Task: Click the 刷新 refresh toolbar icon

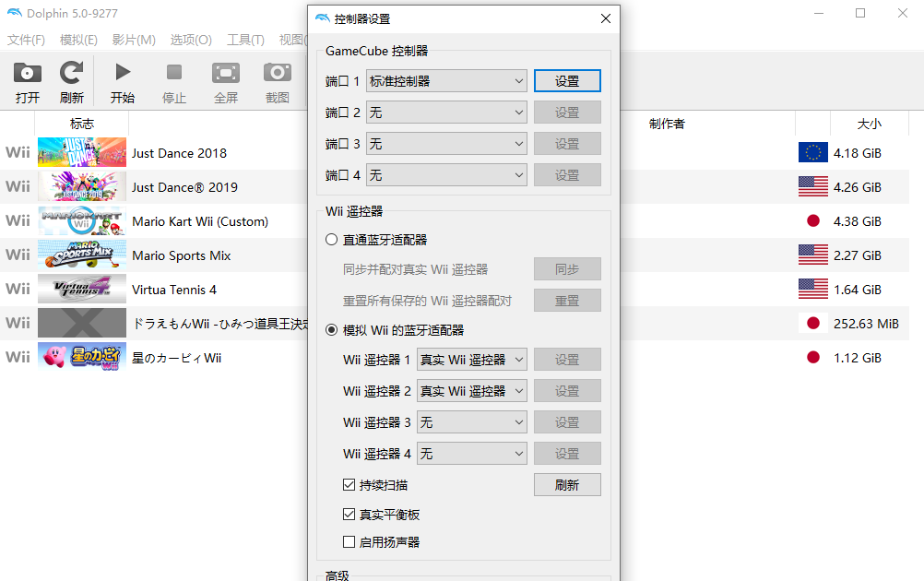Action: 71,73
